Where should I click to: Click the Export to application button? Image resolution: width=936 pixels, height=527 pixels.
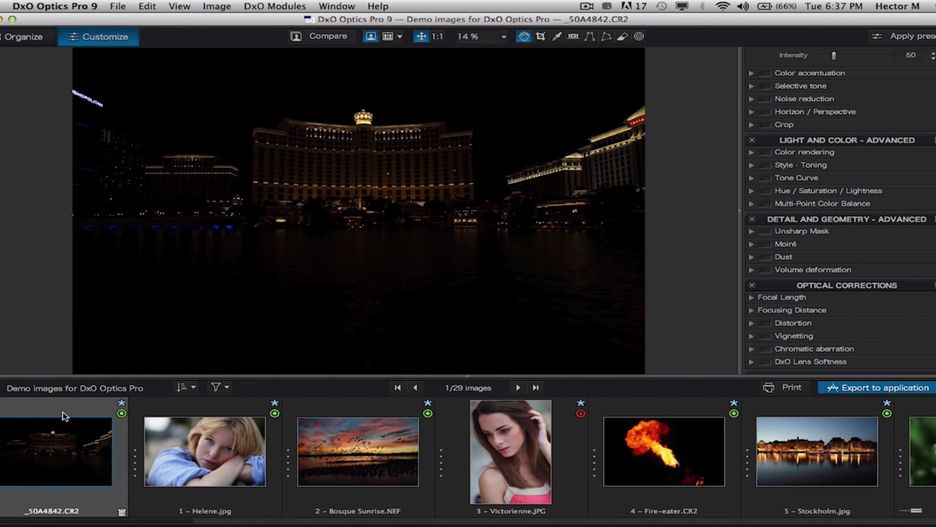tap(877, 387)
